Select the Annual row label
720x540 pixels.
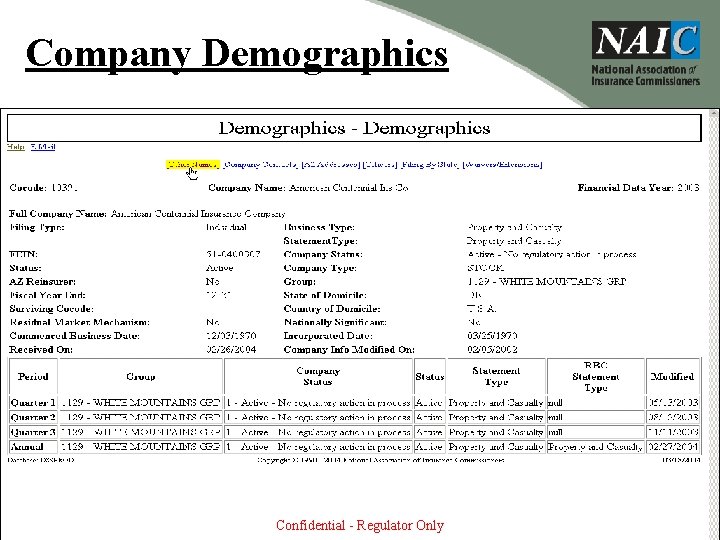pos(27,447)
